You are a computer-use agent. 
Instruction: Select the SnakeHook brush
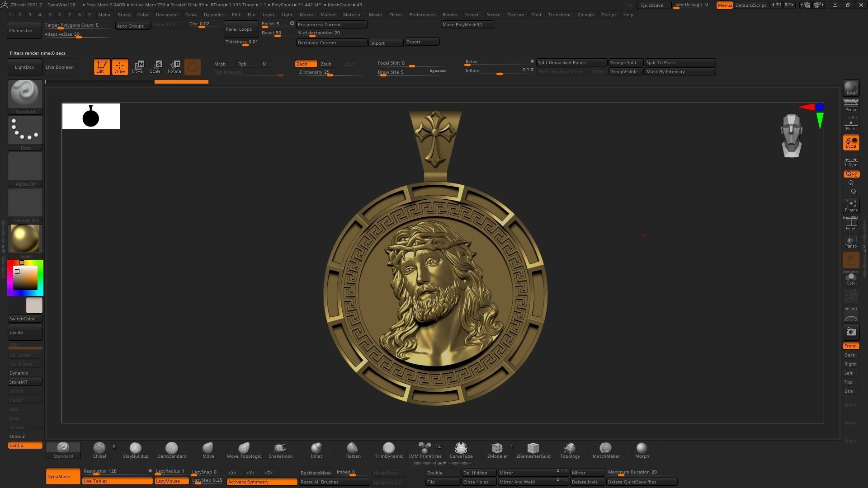click(280, 450)
